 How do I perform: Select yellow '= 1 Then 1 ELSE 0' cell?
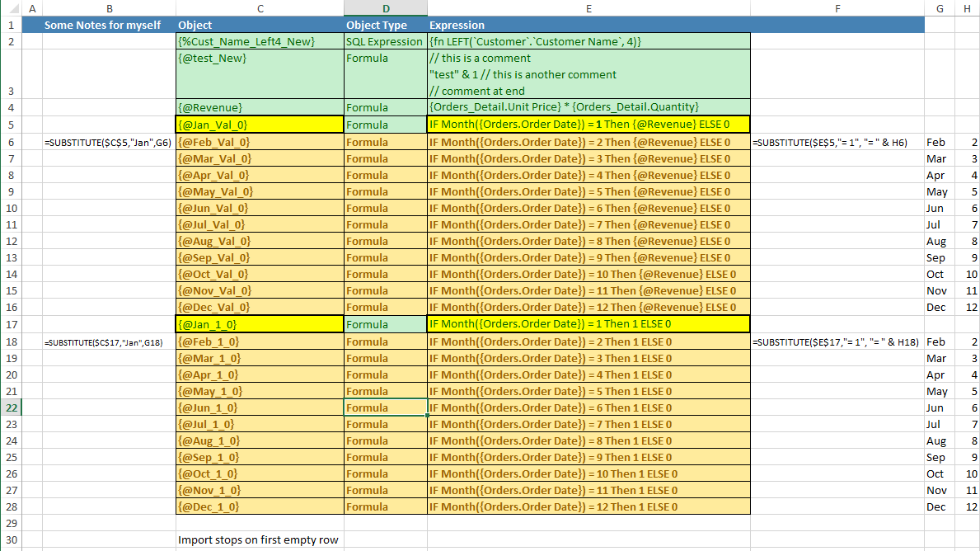pos(588,325)
